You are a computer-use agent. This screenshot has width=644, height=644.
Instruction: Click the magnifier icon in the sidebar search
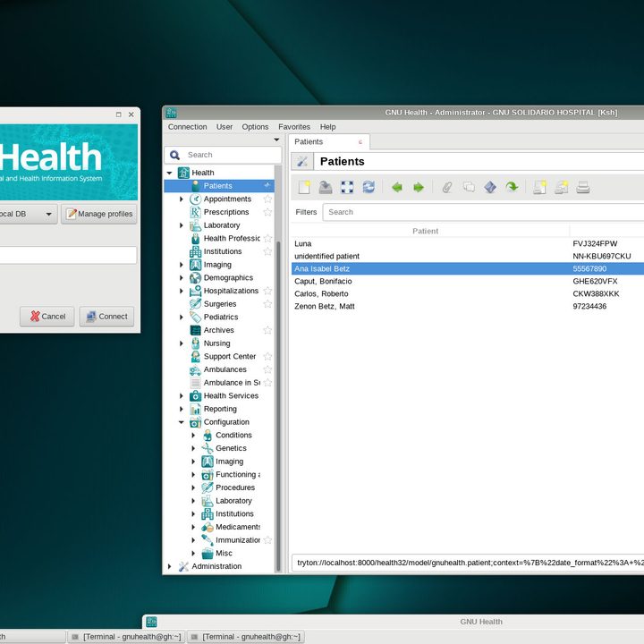tap(175, 155)
